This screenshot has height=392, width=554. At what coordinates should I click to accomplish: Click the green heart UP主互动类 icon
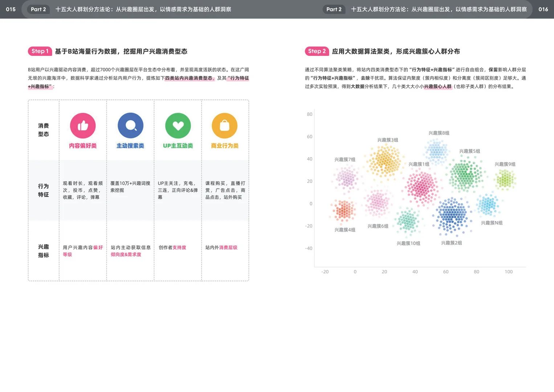[x=178, y=125]
